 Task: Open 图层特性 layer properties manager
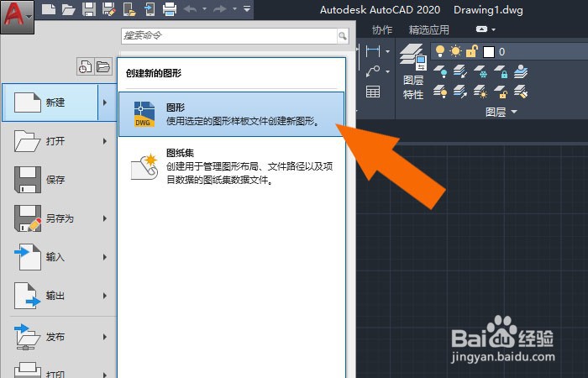(413, 71)
